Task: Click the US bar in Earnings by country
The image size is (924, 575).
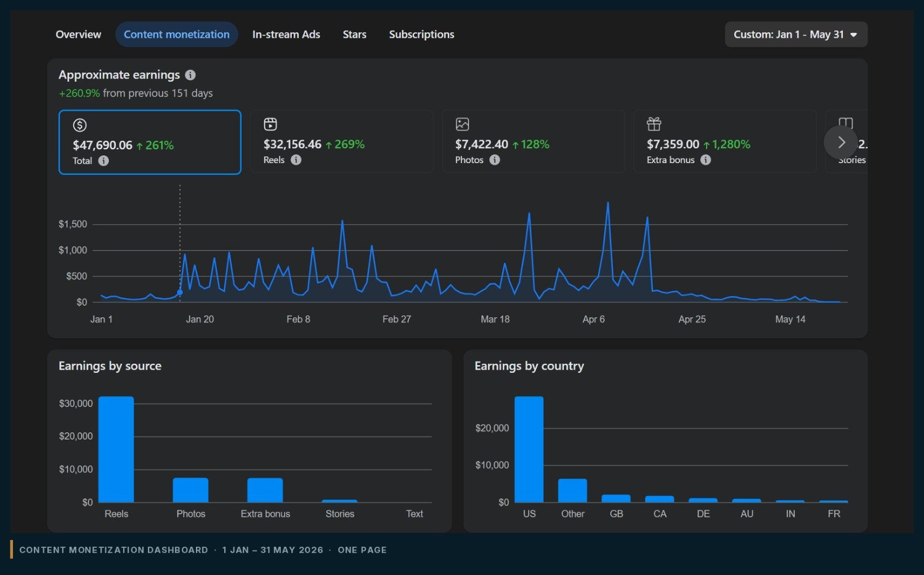Action: click(529, 449)
